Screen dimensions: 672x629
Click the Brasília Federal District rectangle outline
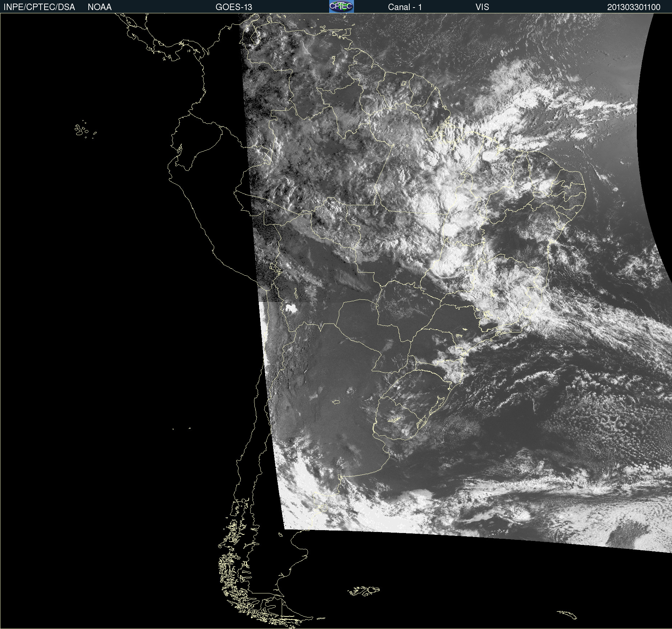[469, 268]
